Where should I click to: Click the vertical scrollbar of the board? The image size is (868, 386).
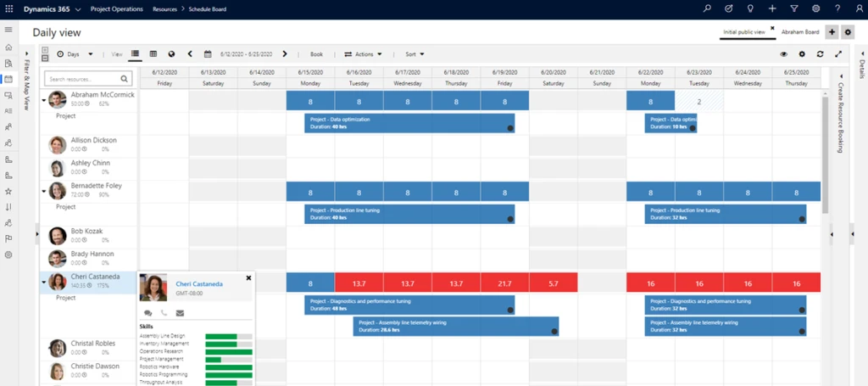(825, 155)
